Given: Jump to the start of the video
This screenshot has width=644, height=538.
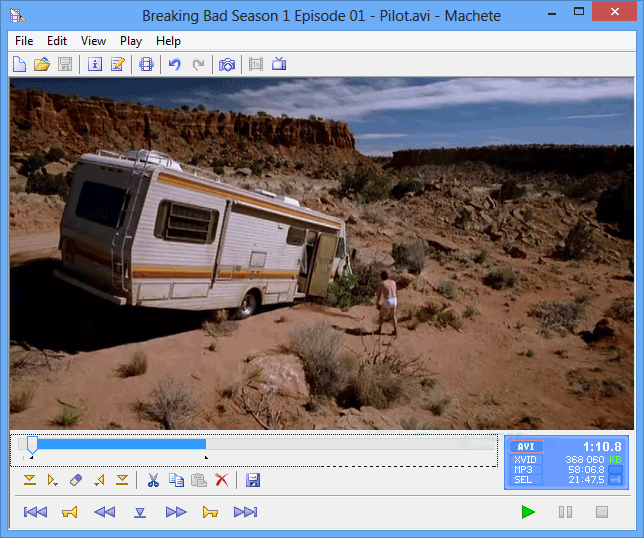Looking at the screenshot, I should [35, 512].
